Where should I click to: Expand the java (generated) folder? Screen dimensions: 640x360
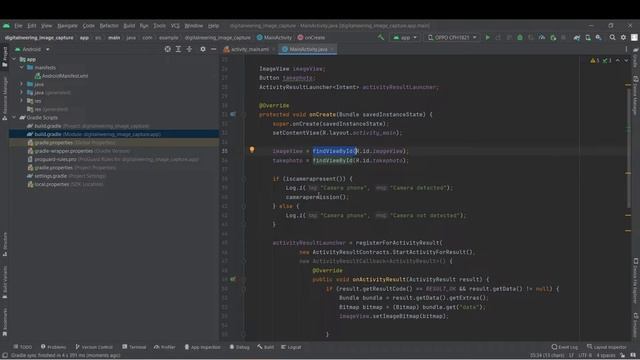22,92
